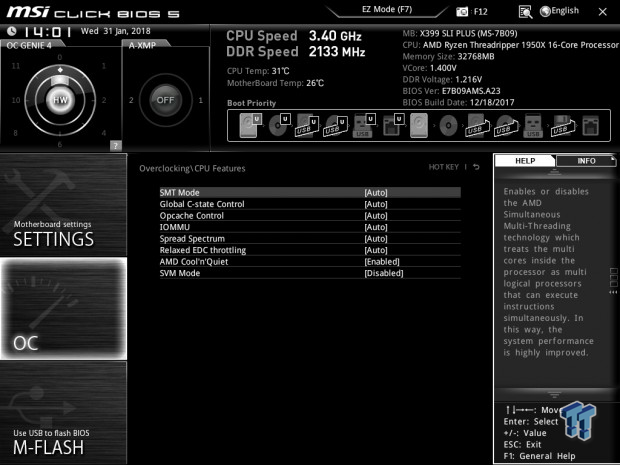Click the OC GENIE 4 label
The height and width of the screenshot is (465, 620).
[x=29, y=45]
